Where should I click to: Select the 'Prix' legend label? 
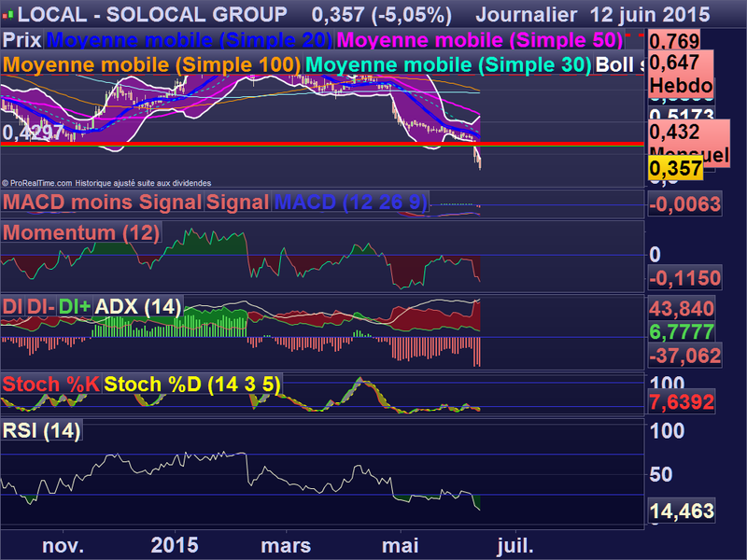(x=21, y=39)
